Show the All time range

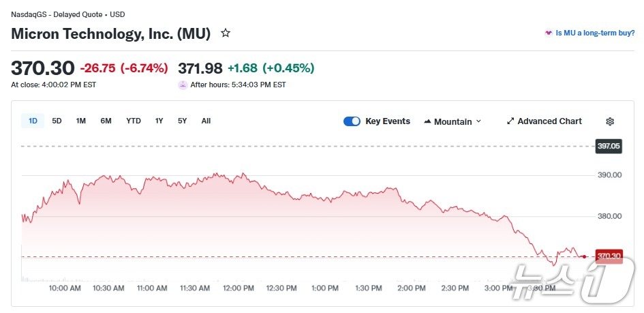(206, 121)
